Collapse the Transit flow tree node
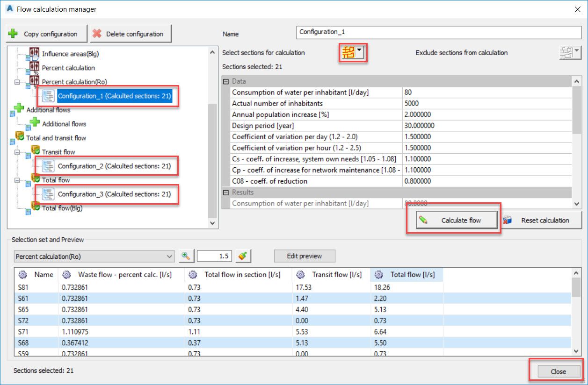The width and height of the screenshot is (588, 385). pyautogui.click(x=17, y=152)
